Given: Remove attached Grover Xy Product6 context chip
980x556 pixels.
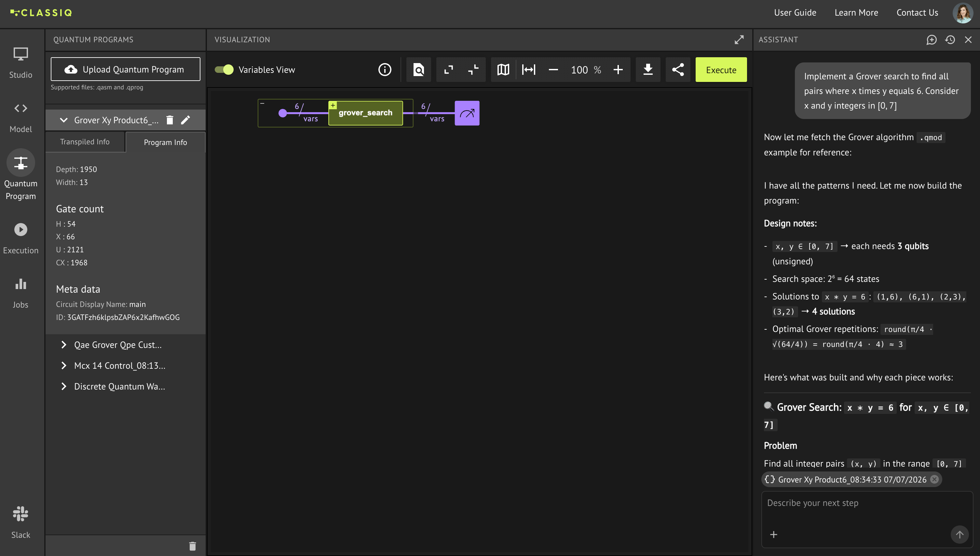Looking at the screenshot, I should (934, 479).
